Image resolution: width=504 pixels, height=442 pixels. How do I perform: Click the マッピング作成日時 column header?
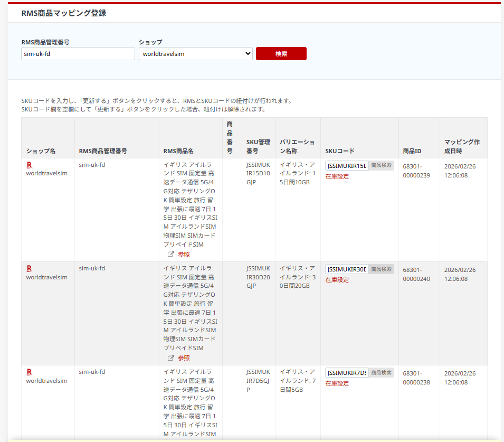[x=462, y=146]
